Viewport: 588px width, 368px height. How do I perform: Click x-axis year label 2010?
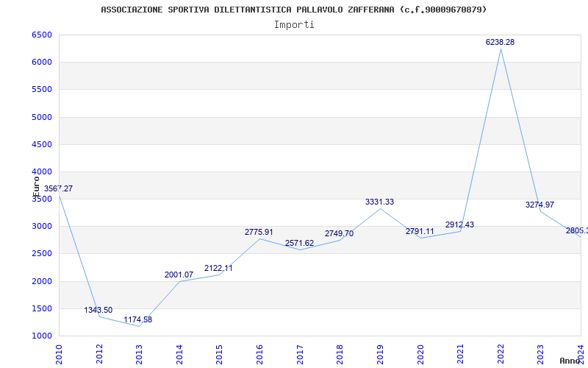click(59, 354)
